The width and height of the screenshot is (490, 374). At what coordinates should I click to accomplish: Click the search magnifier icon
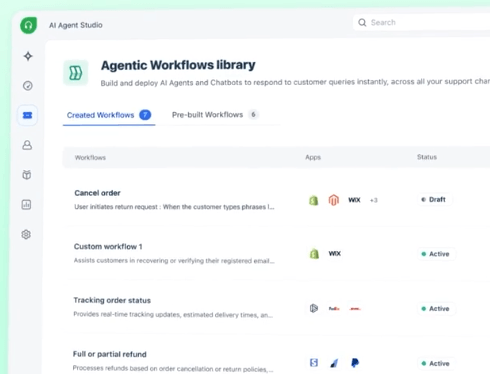click(x=362, y=22)
